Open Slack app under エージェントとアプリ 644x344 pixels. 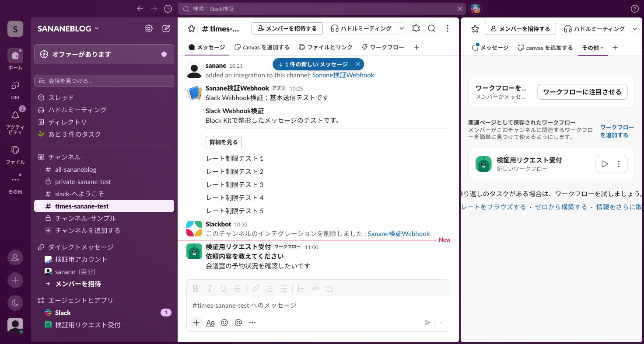(x=104, y=313)
